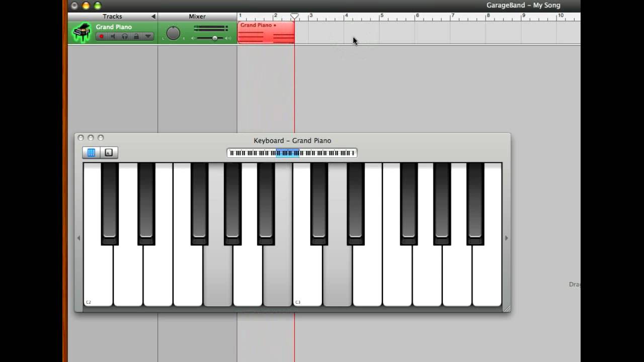Play the E2 white key

[158, 277]
